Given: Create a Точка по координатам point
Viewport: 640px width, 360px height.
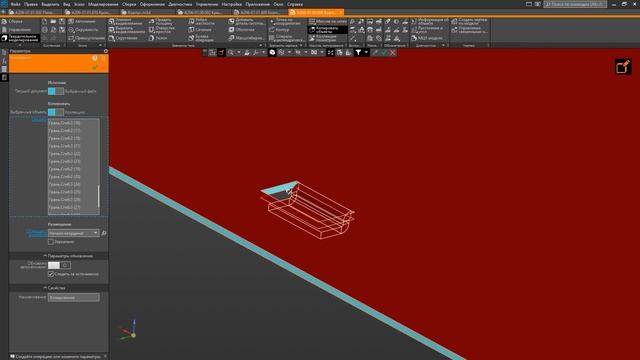Looking at the screenshot, I should point(285,21).
